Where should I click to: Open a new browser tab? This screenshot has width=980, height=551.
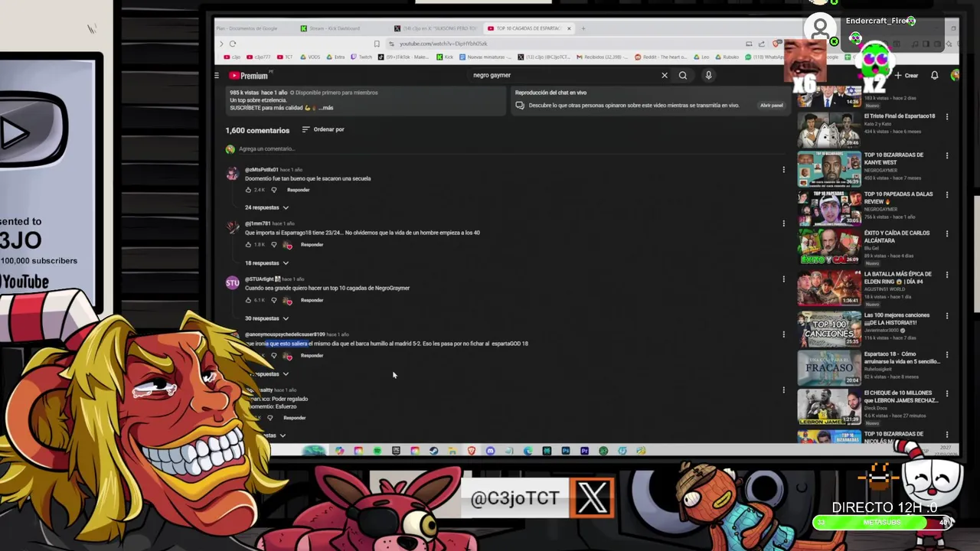[x=583, y=28]
